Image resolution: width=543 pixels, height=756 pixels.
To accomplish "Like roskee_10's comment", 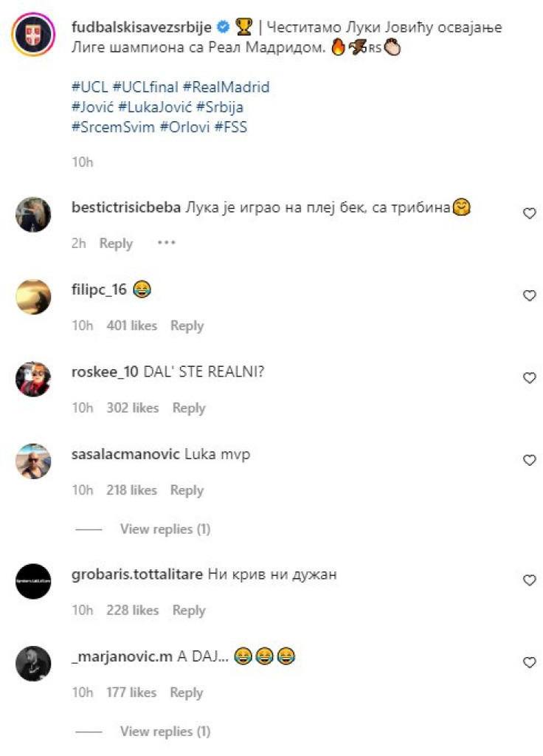I will coord(528,377).
